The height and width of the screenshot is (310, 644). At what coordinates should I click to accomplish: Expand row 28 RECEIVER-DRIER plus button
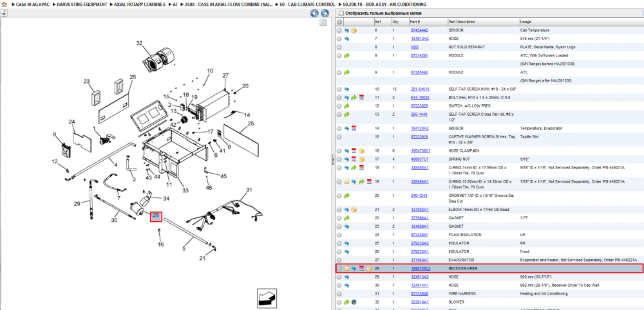click(x=339, y=269)
